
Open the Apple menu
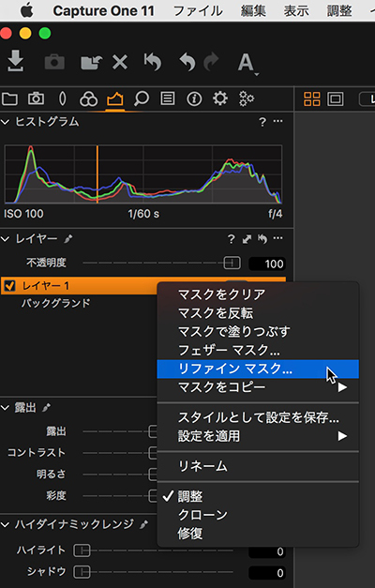click(x=26, y=10)
